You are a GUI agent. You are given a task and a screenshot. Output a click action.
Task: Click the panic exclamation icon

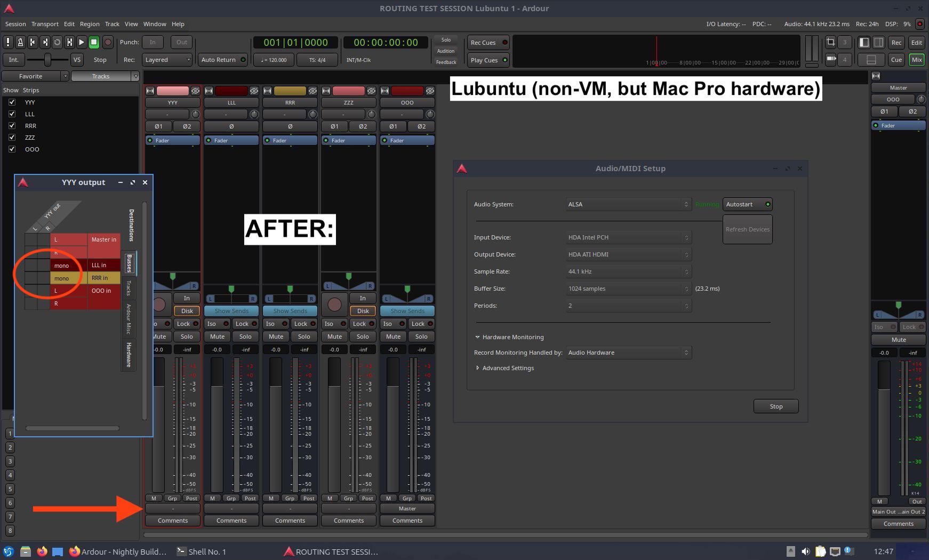point(8,42)
